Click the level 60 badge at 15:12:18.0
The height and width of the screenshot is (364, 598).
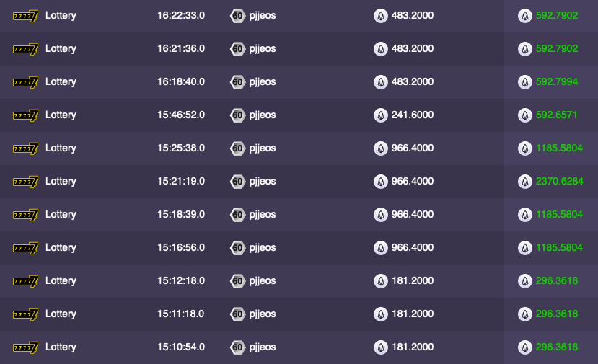pyautogui.click(x=237, y=281)
